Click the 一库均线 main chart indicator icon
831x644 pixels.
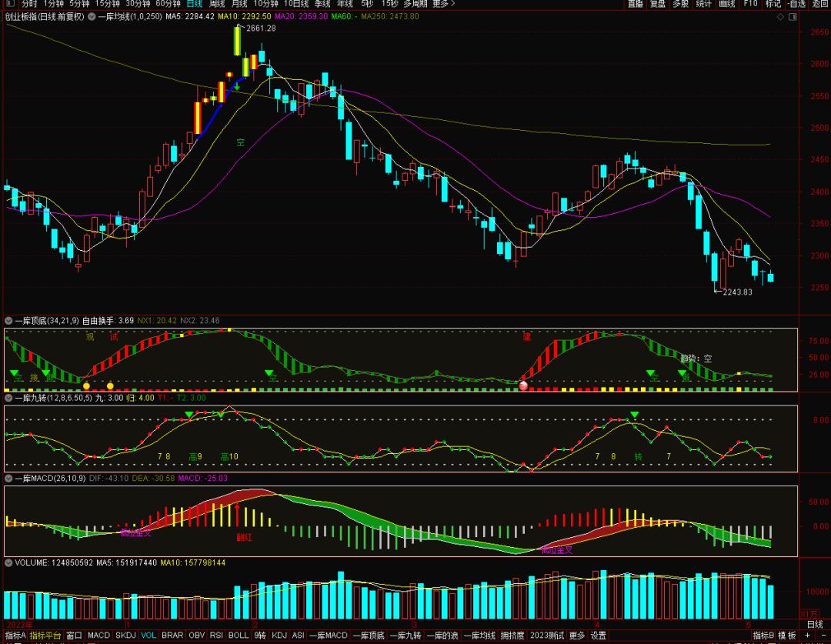[92, 16]
